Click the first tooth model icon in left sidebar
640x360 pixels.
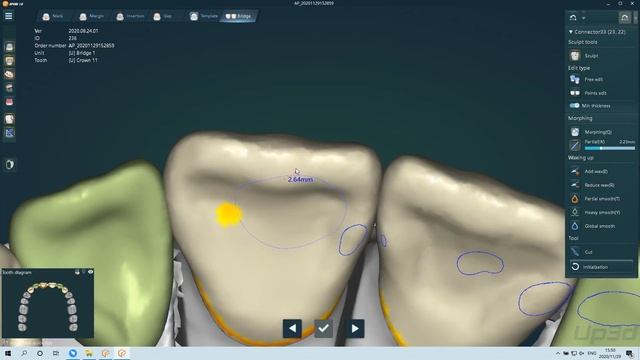9,47
